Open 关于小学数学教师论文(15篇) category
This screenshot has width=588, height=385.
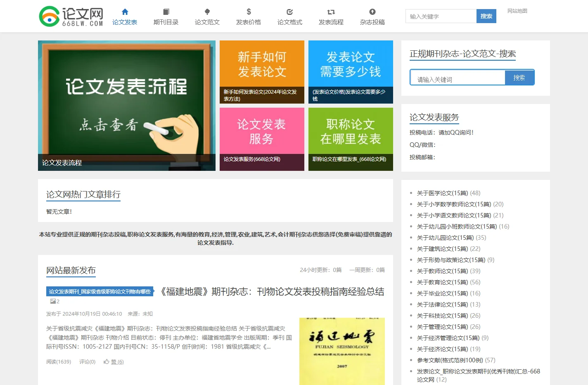pos(454,204)
